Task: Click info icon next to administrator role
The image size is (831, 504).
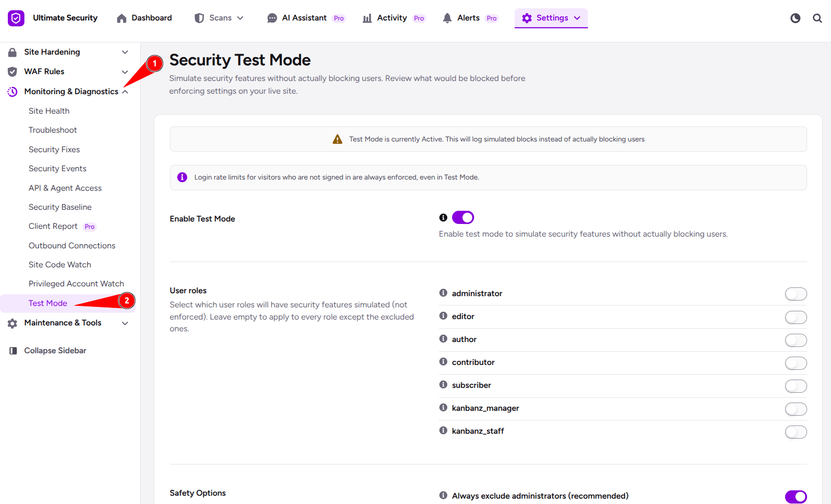Action: point(443,293)
